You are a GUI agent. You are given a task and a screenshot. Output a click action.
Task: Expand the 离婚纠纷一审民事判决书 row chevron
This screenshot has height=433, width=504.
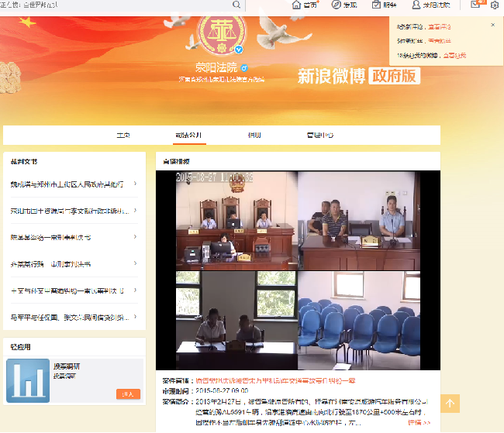click(x=136, y=290)
